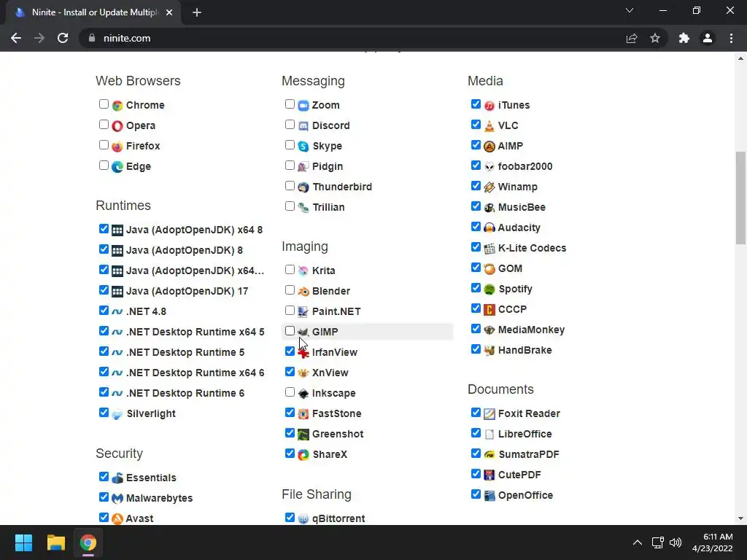This screenshot has width=747, height=560.
Task: Click the share page icon in address bar
Action: (x=632, y=38)
